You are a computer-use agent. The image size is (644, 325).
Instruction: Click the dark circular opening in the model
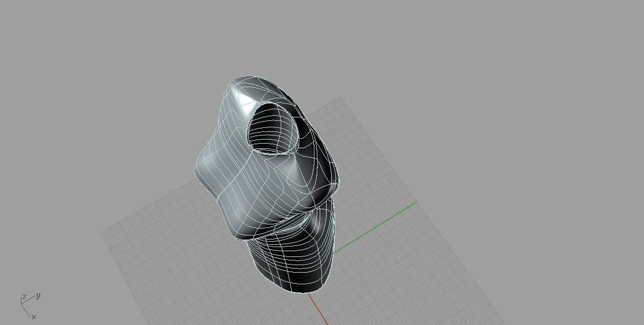(273, 129)
